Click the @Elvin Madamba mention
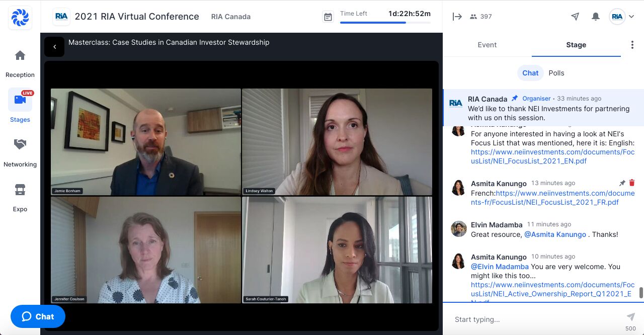644x335 pixels. 500,267
